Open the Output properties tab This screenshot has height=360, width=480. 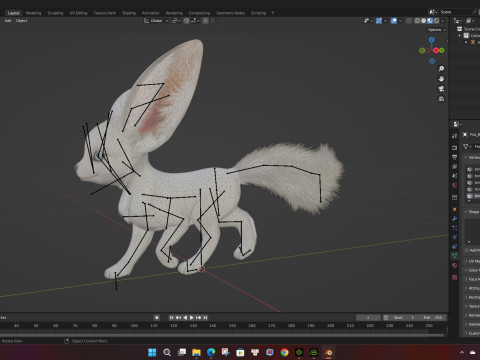455,157
